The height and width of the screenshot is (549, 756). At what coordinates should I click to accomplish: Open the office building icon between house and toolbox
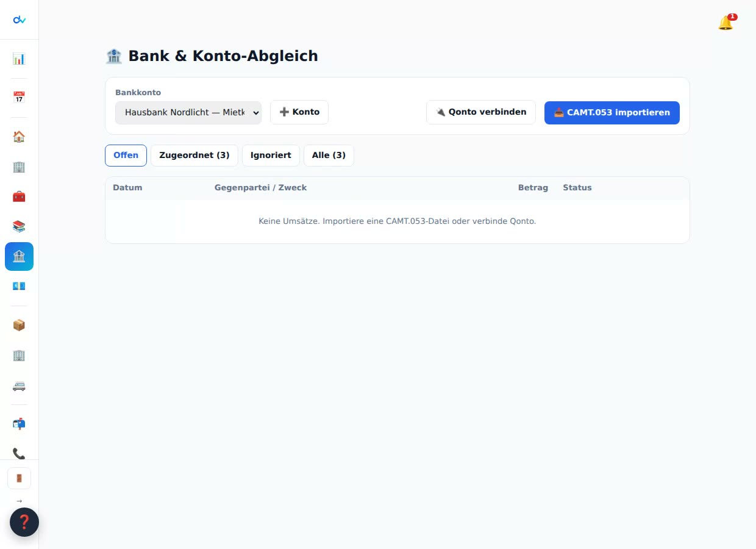[19, 167]
